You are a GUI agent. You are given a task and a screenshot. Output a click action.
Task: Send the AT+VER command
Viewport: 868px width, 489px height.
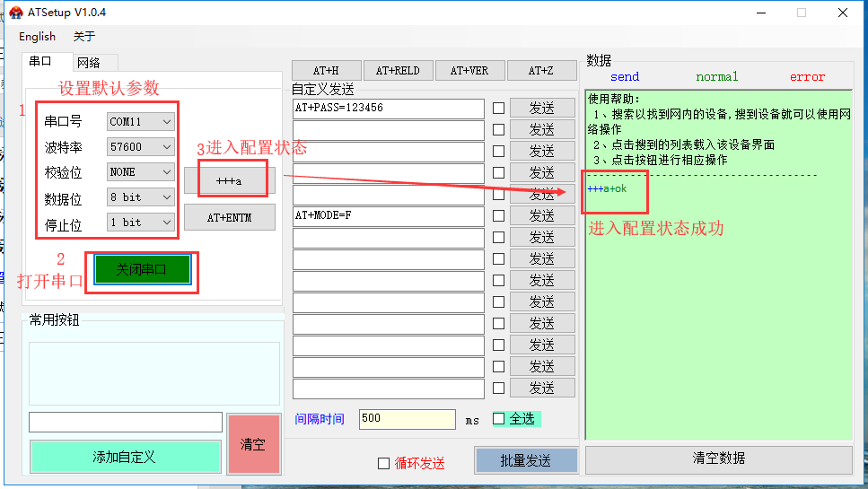469,71
